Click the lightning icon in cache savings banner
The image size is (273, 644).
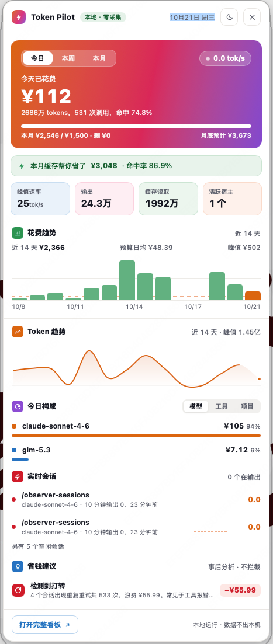(22, 166)
